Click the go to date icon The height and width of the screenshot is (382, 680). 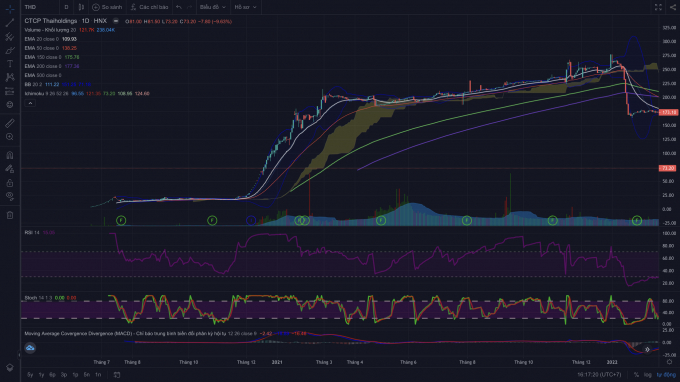point(117,375)
